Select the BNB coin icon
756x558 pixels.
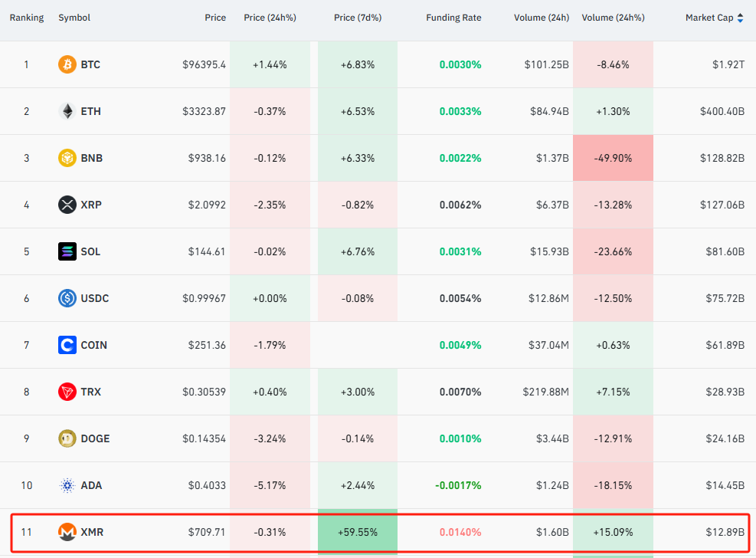pyautogui.click(x=67, y=158)
